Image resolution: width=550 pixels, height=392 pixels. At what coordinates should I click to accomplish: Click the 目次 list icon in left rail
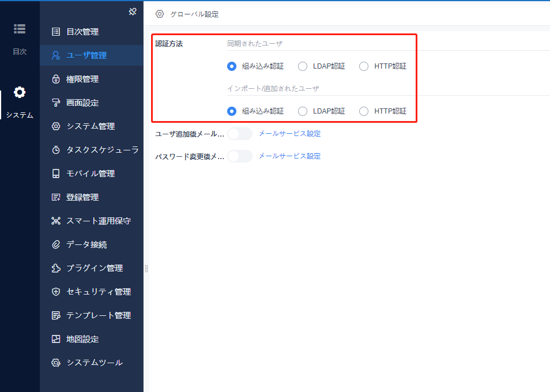click(x=20, y=29)
